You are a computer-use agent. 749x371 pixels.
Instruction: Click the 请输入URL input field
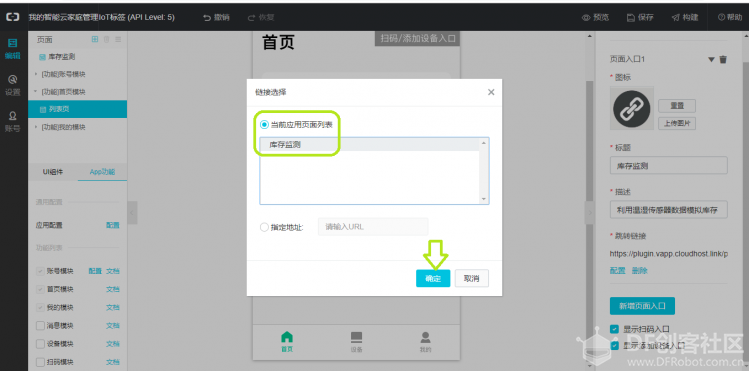coord(373,227)
